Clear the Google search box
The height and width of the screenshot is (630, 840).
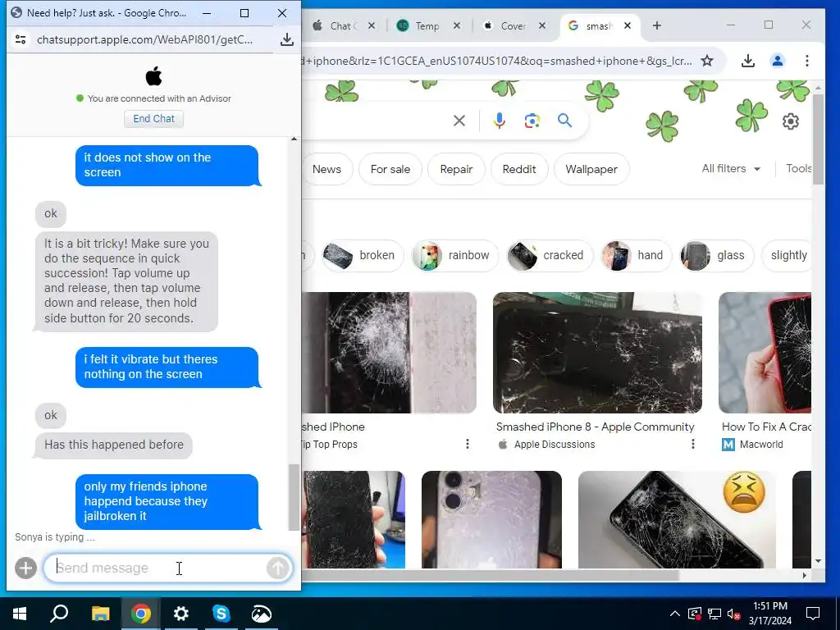click(x=459, y=121)
